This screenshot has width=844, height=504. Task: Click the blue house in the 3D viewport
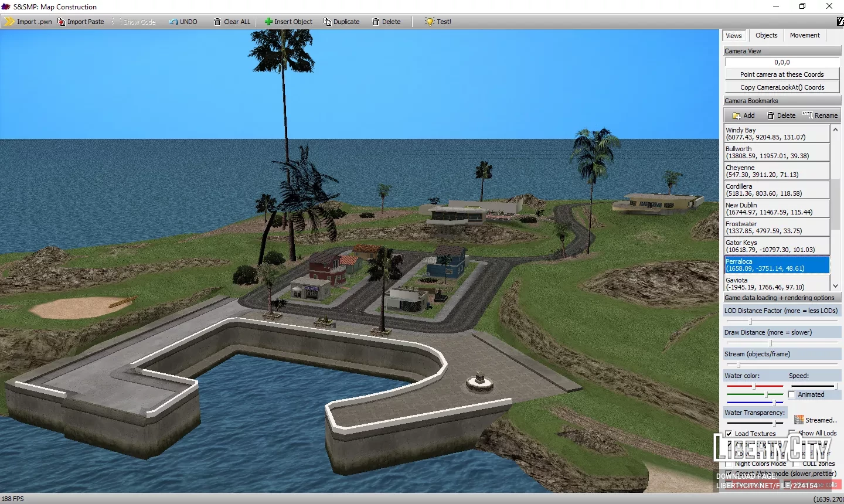pos(447,264)
